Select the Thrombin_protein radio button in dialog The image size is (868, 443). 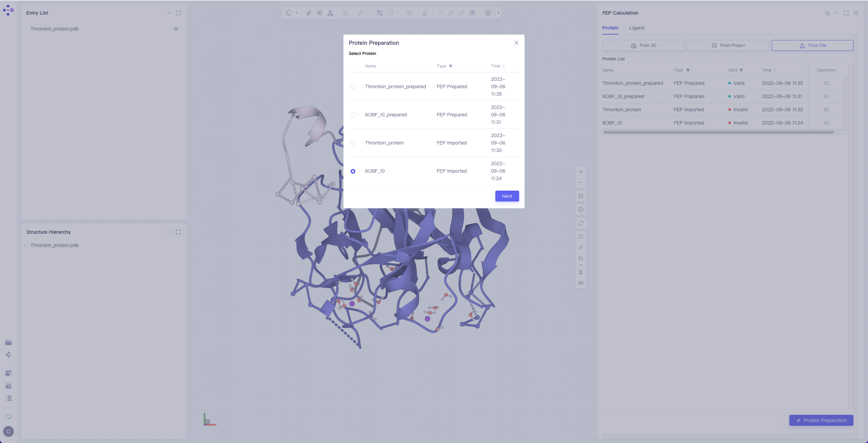pos(353,143)
